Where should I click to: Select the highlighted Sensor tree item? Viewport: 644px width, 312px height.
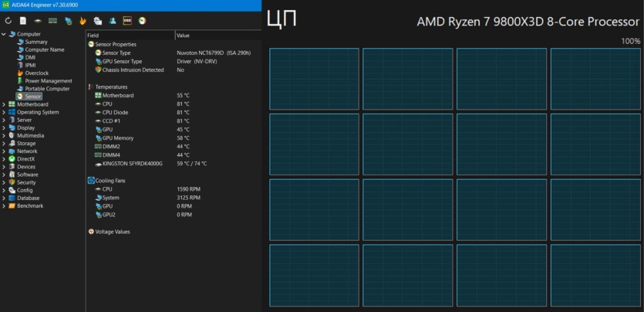[x=29, y=97]
